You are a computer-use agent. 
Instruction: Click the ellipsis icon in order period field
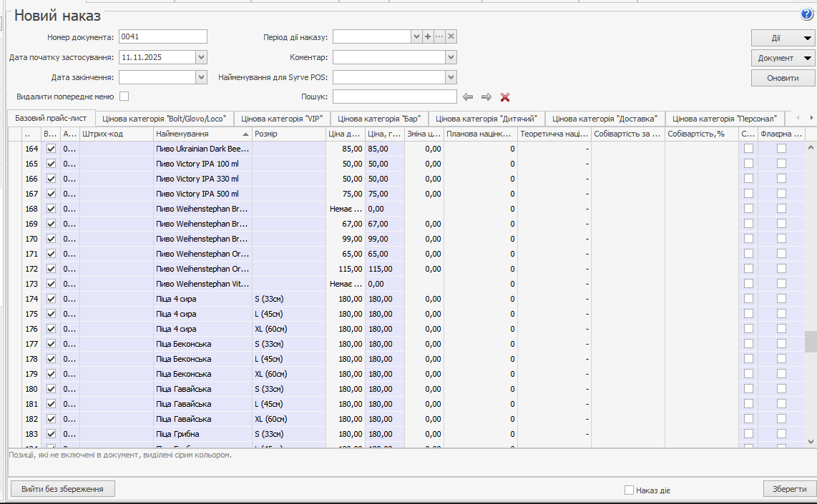[439, 36]
